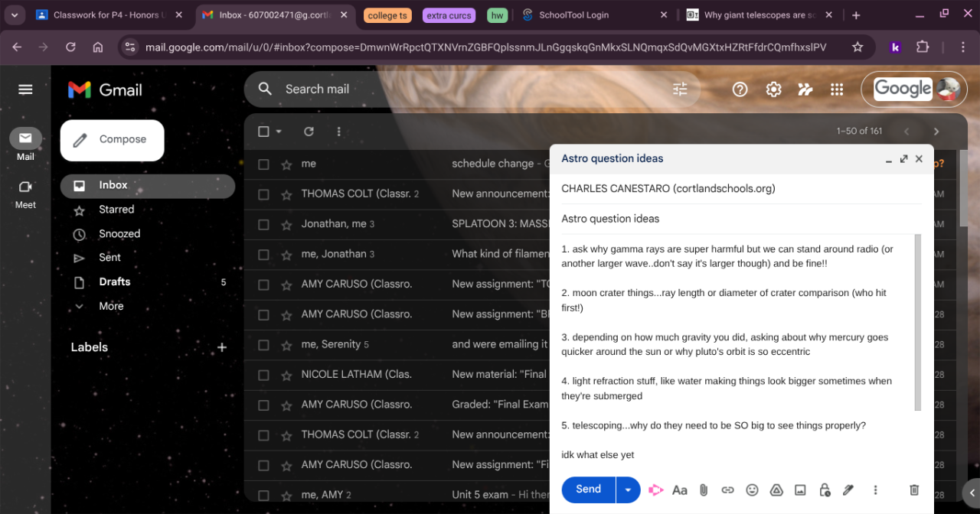Open the inbox toolbar more options menu
Viewport: 980px width, 514px height.
[x=338, y=132]
